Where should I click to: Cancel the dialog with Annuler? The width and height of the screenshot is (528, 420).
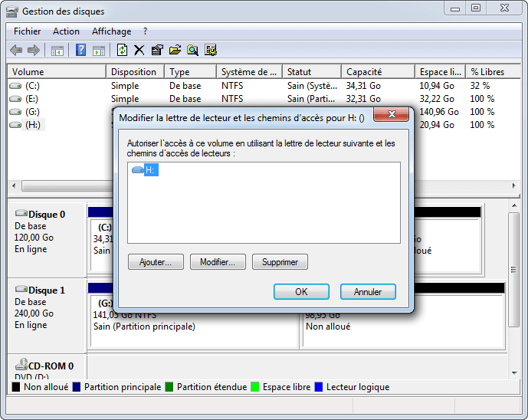click(368, 291)
